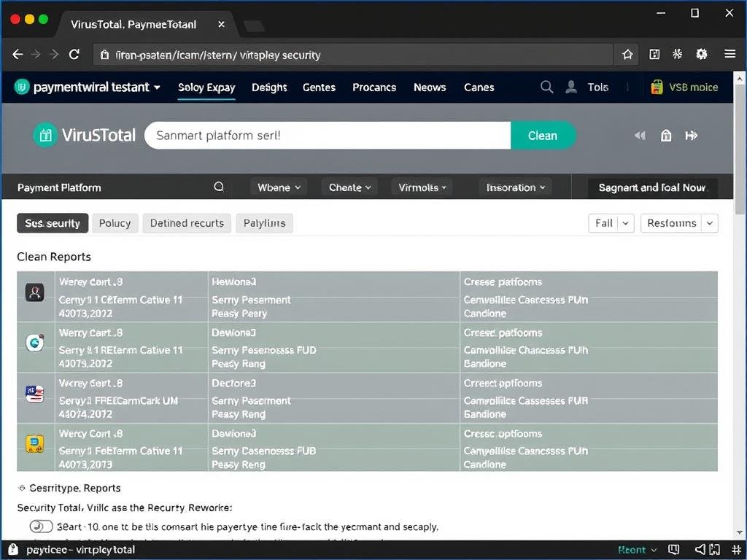
Task: Click the hash icon in the status bar
Action: 737,550
